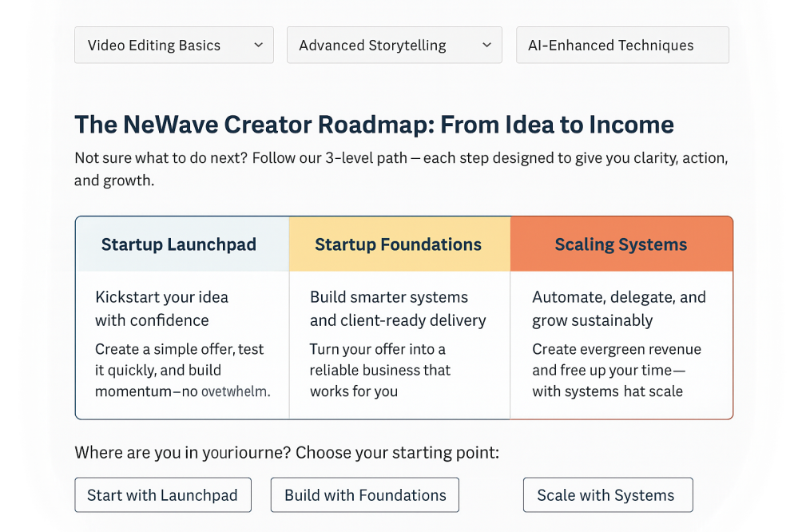Click the orange Scaling Systems header
Screen dimensions: 798x532
[x=621, y=244]
